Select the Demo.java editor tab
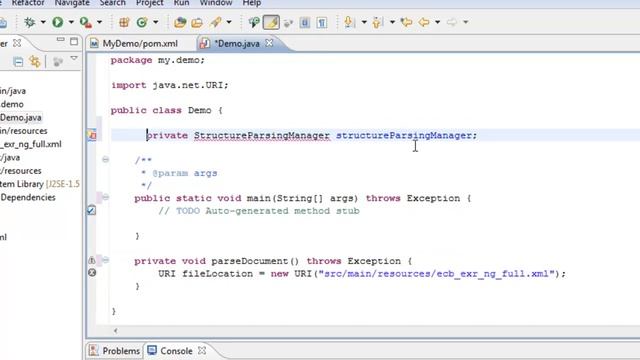 click(x=237, y=43)
